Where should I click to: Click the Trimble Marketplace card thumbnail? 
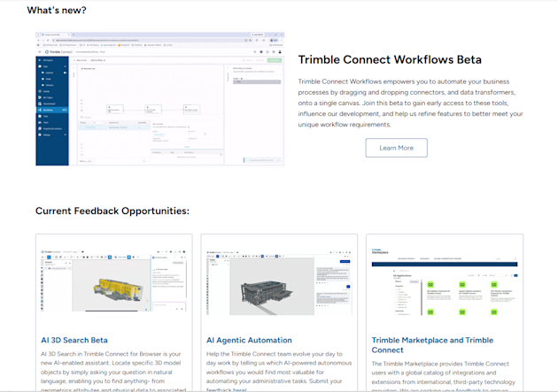coord(445,281)
